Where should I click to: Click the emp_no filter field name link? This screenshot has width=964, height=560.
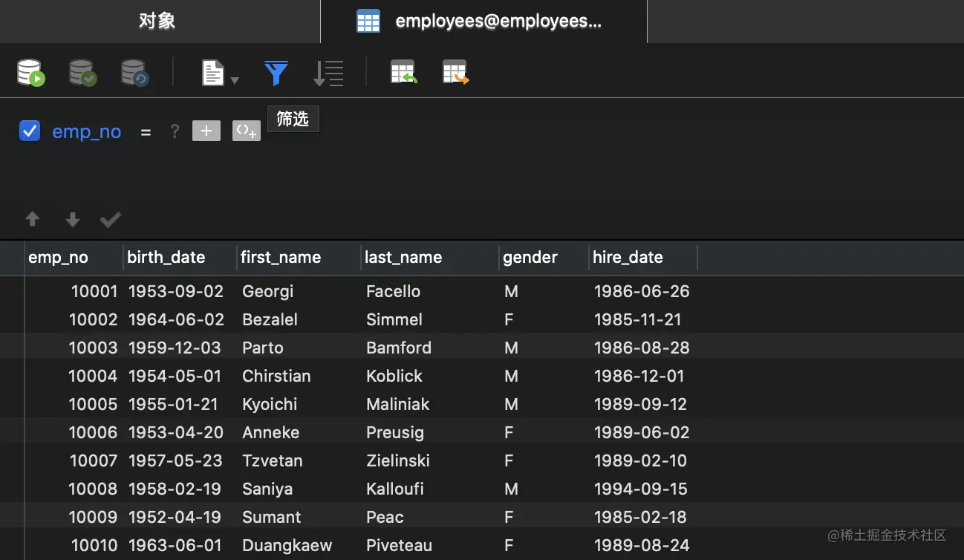click(86, 131)
